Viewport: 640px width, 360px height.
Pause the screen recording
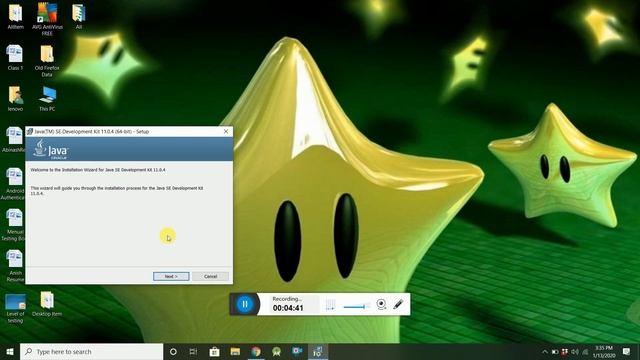[244, 304]
